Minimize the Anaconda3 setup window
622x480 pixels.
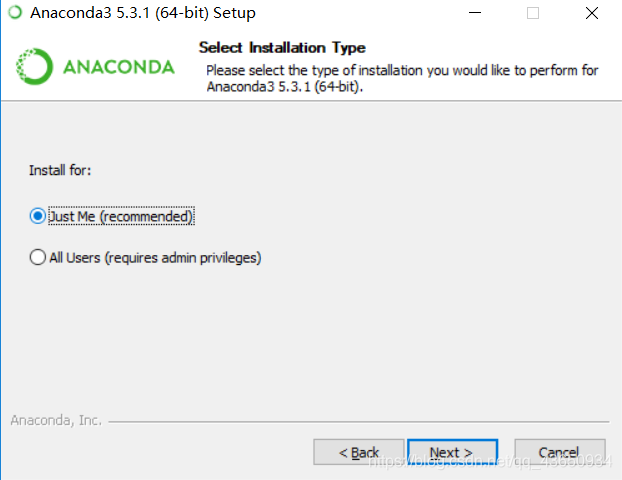[475, 13]
